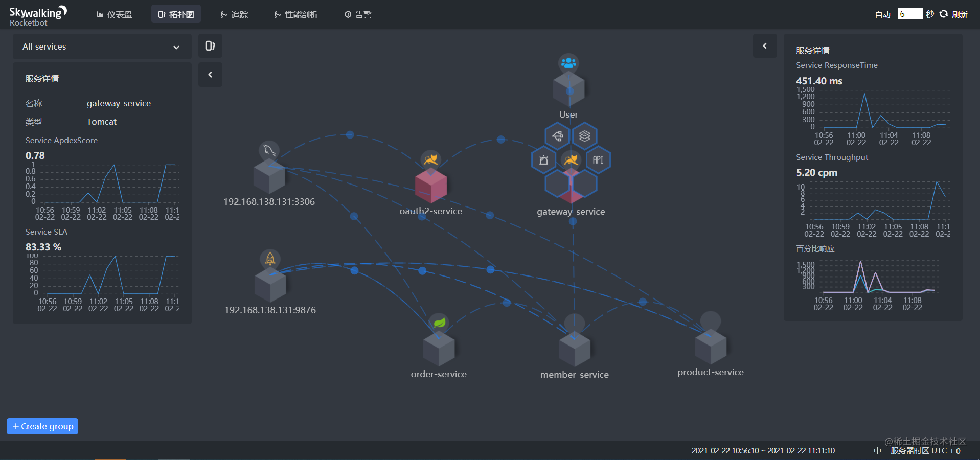
Task: Click the API hexagon icon near gateway-service
Action: coord(598,159)
